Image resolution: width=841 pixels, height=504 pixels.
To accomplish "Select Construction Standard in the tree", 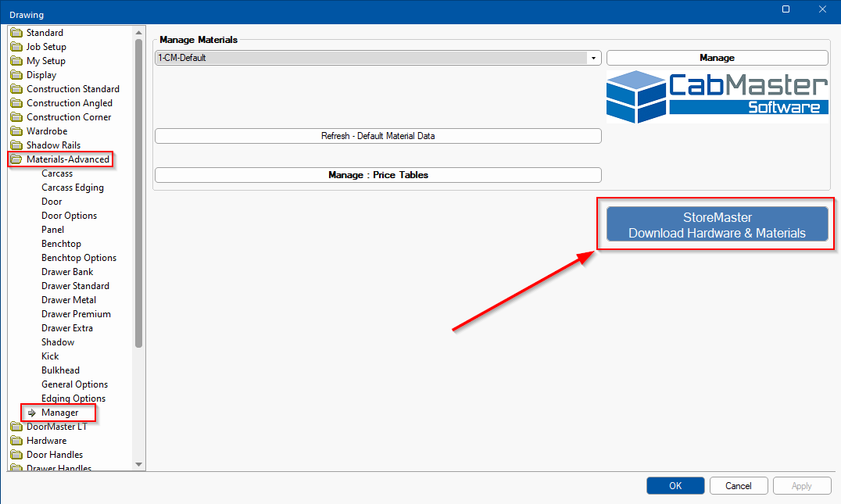I will point(73,89).
